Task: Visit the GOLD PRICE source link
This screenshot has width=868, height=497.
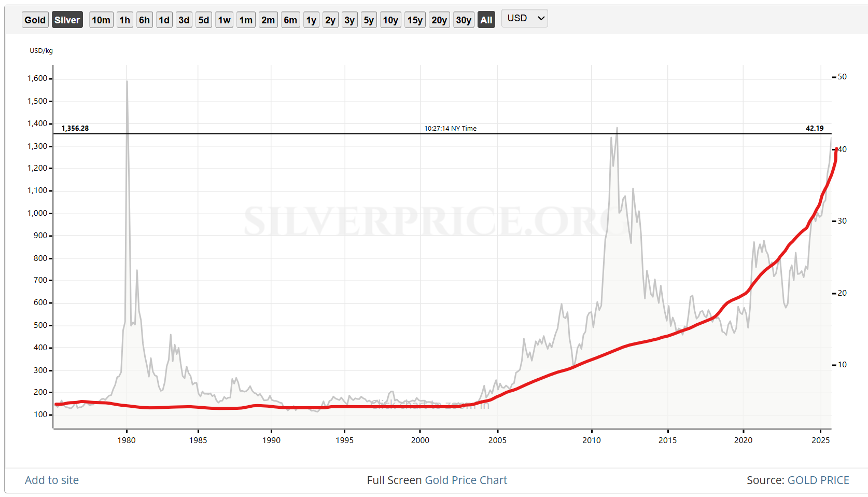Action: coord(818,480)
